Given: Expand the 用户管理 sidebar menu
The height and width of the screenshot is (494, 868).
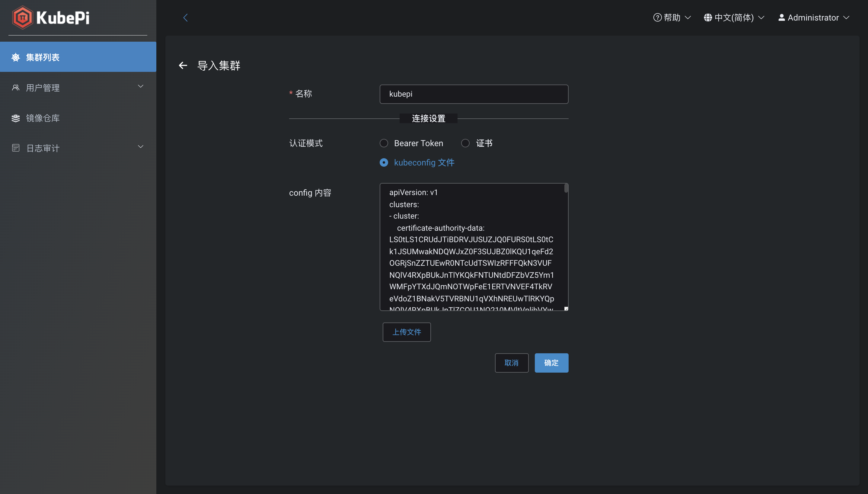Looking at the screenshot, I should (x=140, y=87).
